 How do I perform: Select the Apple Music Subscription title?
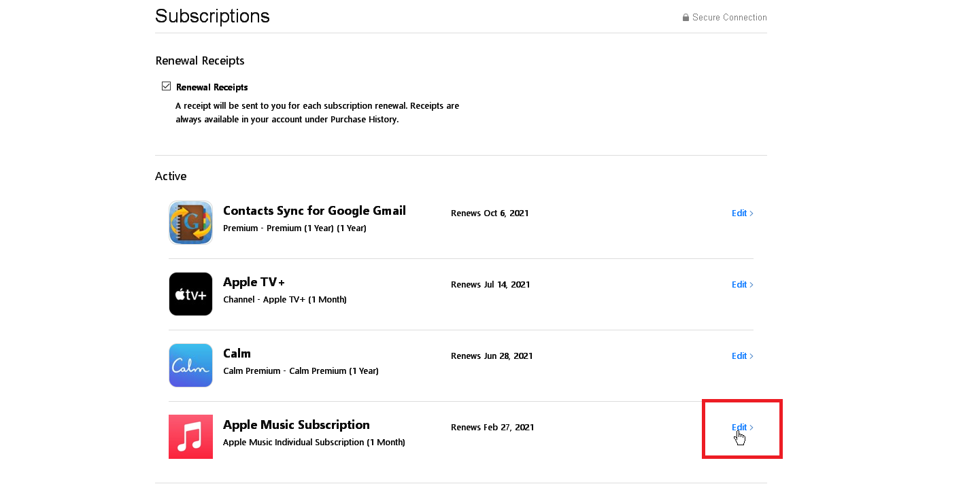297,425
